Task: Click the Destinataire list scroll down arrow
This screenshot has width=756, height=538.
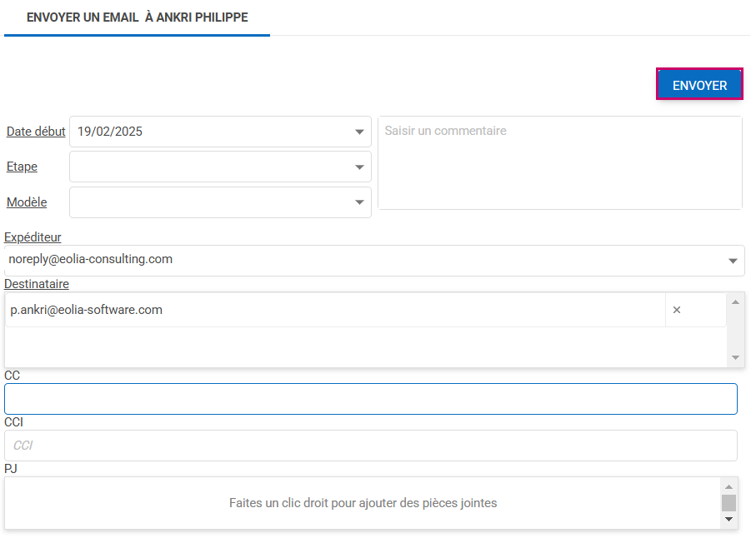Action: (735, 357)
